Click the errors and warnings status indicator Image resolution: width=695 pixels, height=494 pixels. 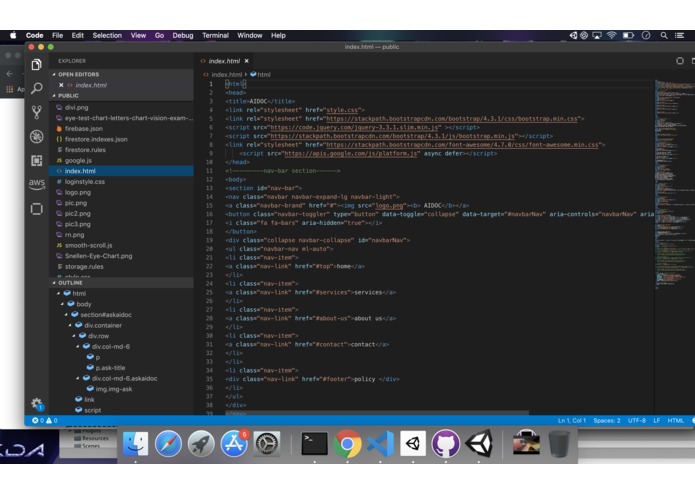click(45, 420)
